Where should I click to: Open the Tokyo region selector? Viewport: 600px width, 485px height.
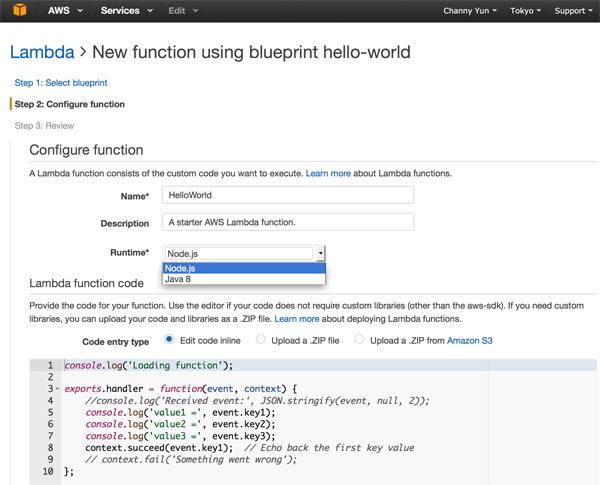[x=525, y=11]
